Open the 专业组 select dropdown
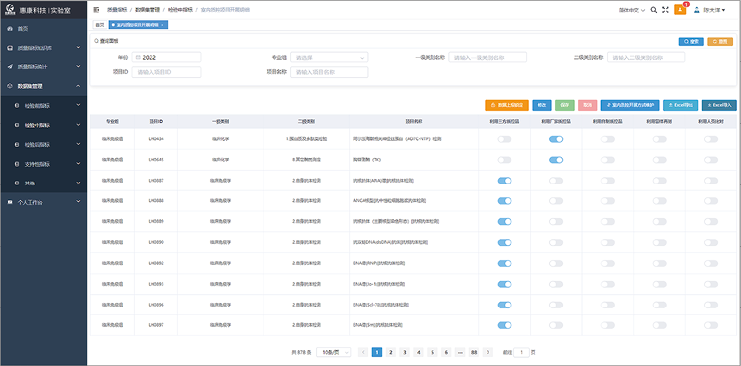 pos(329,57)
